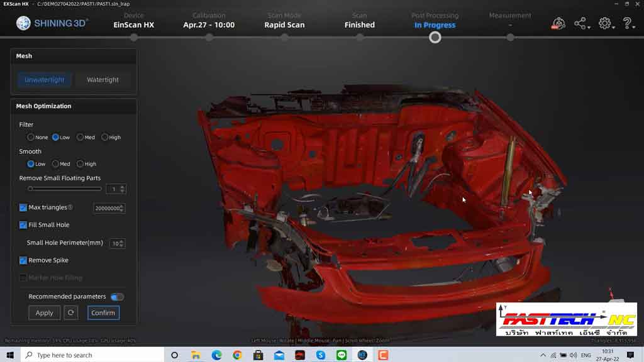This screenshot has width=644, height=362.
Task: Open Mail app from taskbar
Action: 279,355
